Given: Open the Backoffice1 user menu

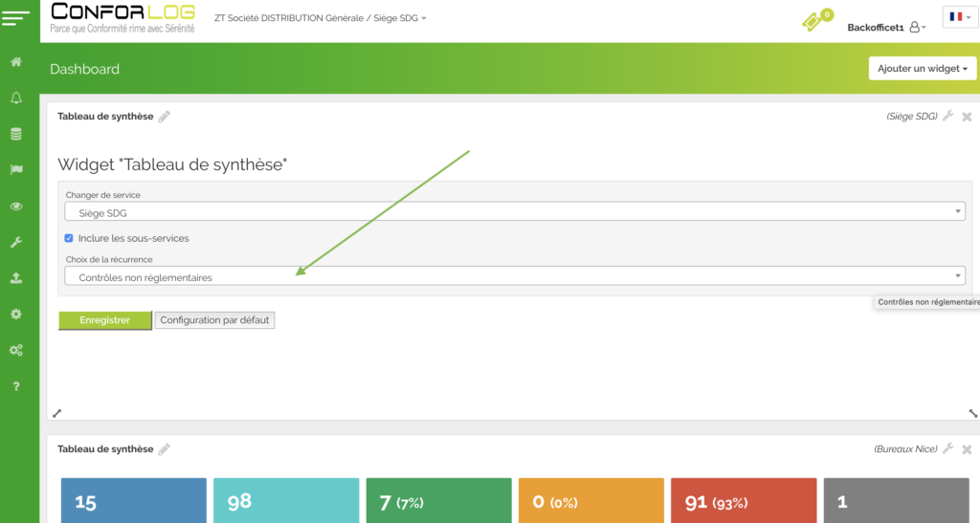Looking at the screenshot, I should (x=886, y=28).
